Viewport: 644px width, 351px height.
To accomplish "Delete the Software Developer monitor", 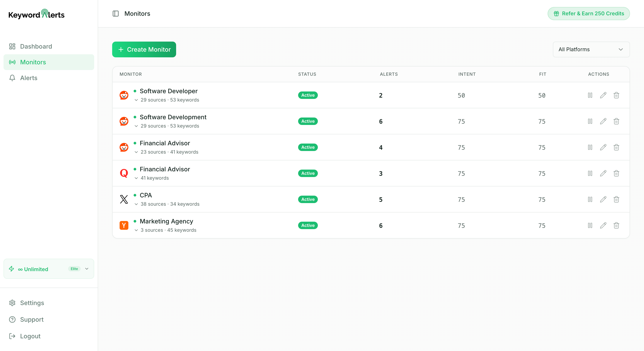I will tap(616, 95).
